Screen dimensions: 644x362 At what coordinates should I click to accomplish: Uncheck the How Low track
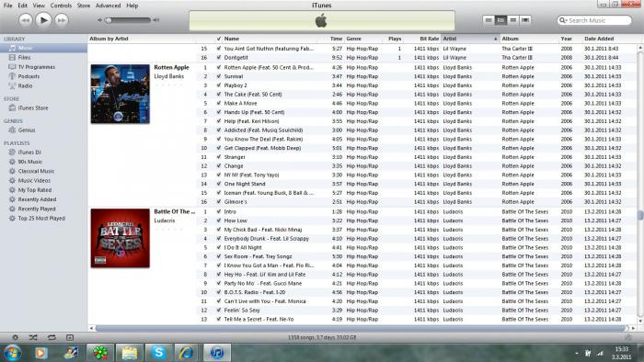point(219,221)
